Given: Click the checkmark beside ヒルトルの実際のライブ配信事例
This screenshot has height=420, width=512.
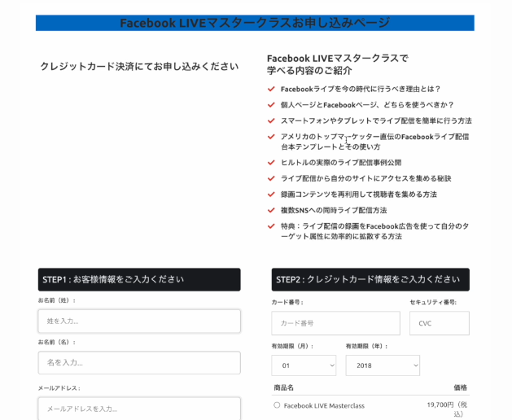Looking at the screenshot, I should coord(271,162).
